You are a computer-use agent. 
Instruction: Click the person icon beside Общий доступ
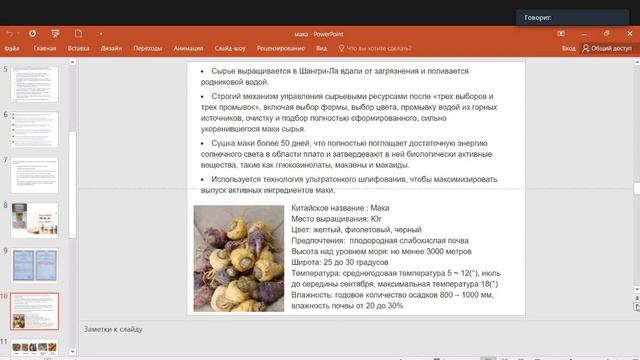click(586, 48)
